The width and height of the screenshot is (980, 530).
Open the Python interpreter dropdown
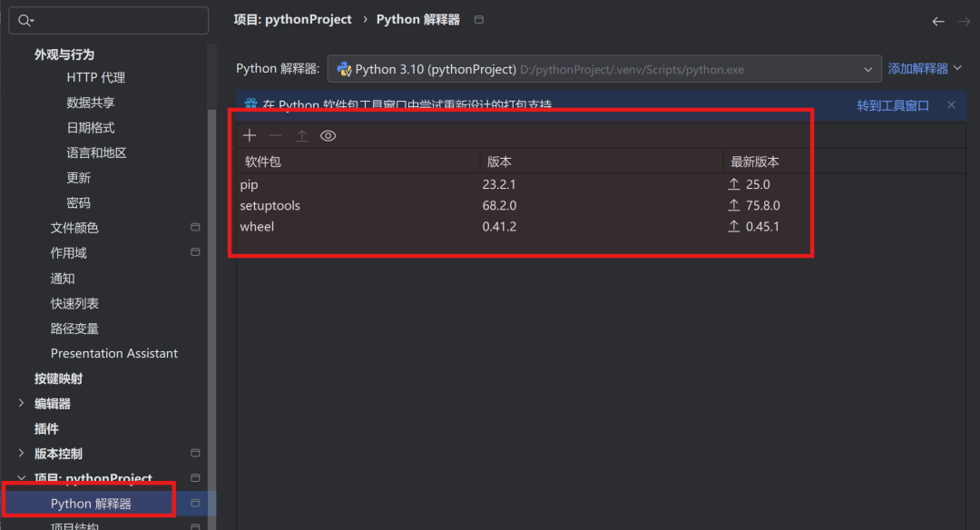click(604, 69)
